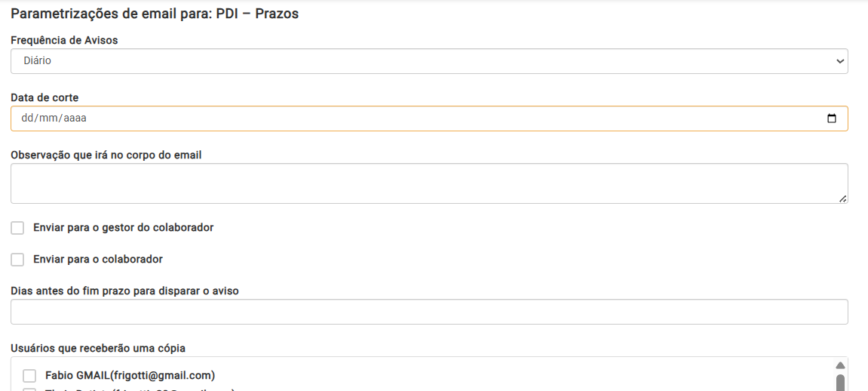Click the Dias antes do fim prazo input
This screenshot has height=391, width=868.
(428, 312)
